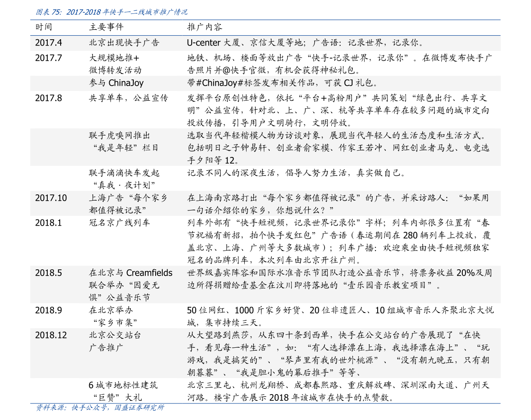This screenshot has width=531, height=420.
Task: Click the 2017.7 date cell
Action: click(49, 58)
